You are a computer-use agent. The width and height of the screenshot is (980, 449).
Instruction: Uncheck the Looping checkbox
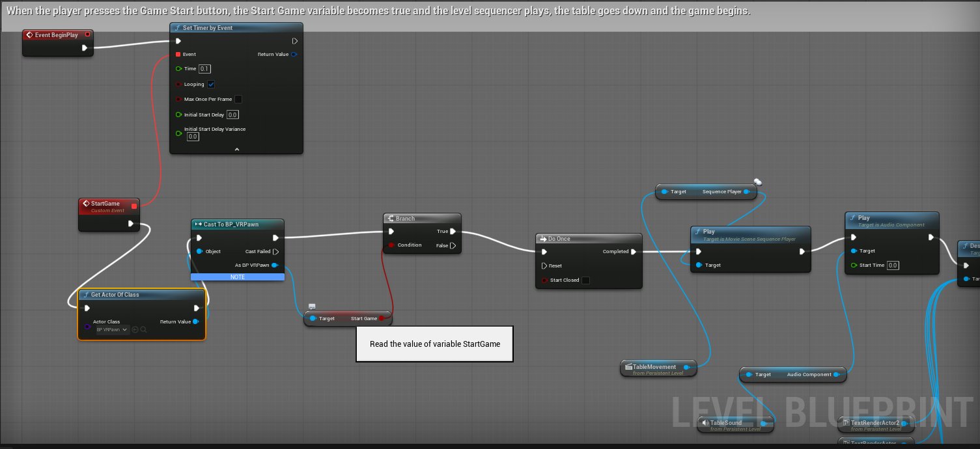[211, 85]
